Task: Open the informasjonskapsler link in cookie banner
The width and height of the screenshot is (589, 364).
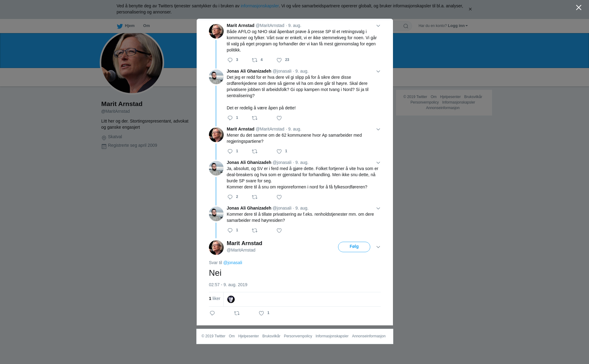Action: coord(260,6)
